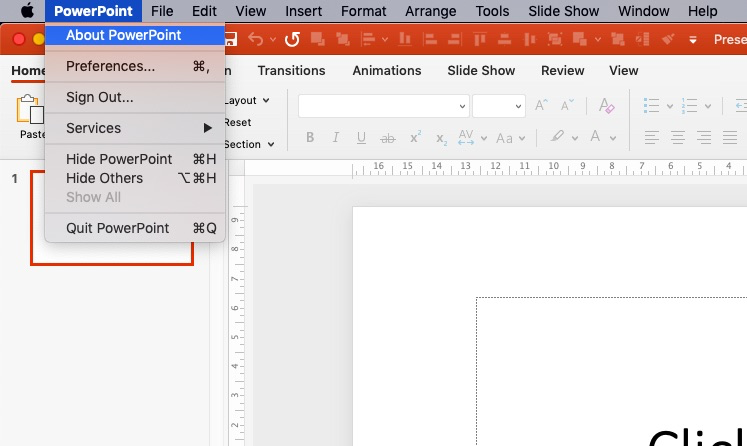The width and height of the screenshot is (747, 446).
Task: Click inside the slide title placeholder
Action: 612,372
